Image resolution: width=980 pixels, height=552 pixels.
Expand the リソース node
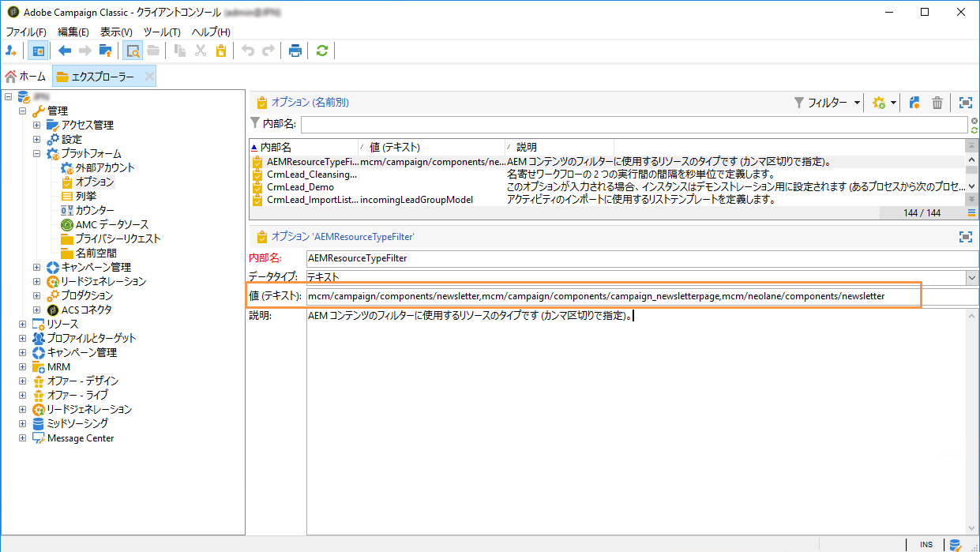(x=23, y=324)
